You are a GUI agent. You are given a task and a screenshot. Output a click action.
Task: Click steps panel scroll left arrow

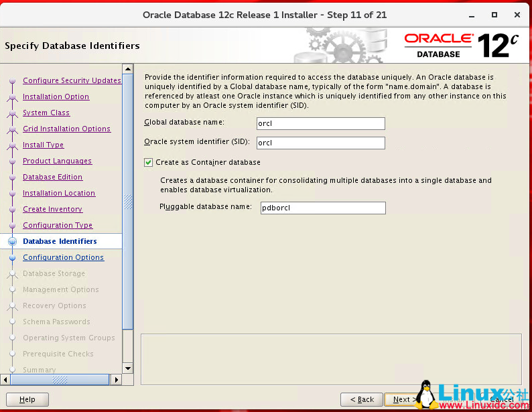click(x=5, y=379)
